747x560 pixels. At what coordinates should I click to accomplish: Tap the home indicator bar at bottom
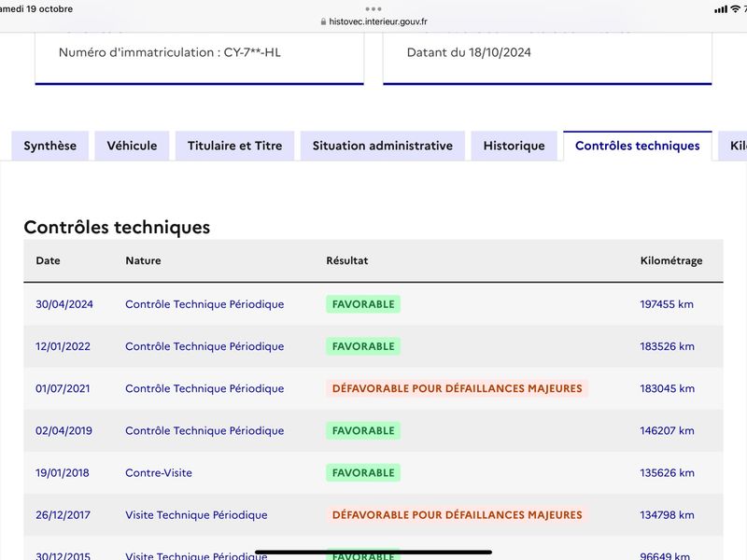pos(373,553)
